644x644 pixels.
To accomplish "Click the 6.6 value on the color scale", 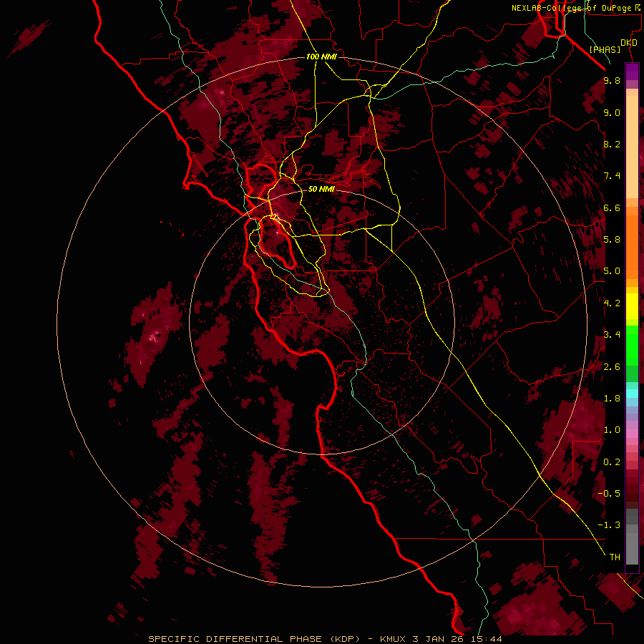I will (612, 208).
